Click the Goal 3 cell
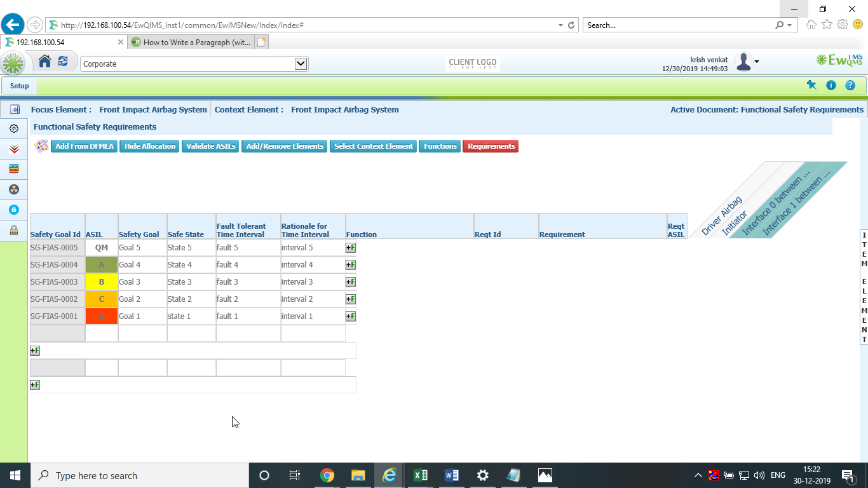Image resolution: width=868 pixels, height=488 pixels. tap(142, 282)
